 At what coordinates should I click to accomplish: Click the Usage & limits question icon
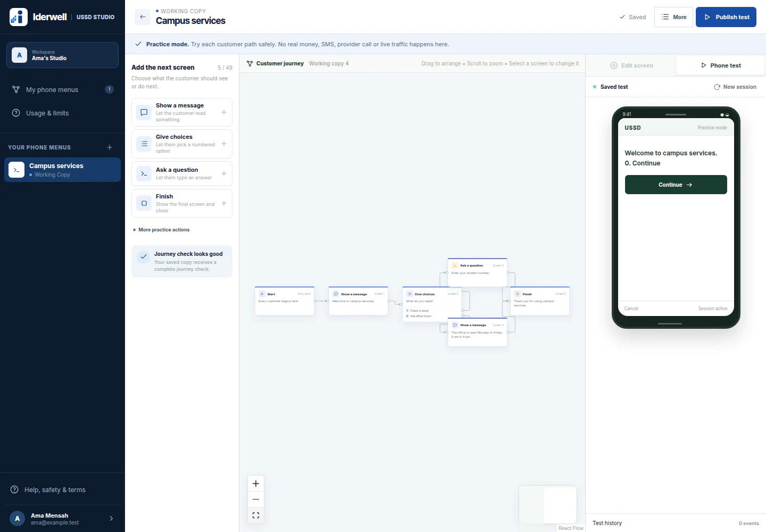click(16, 113)
